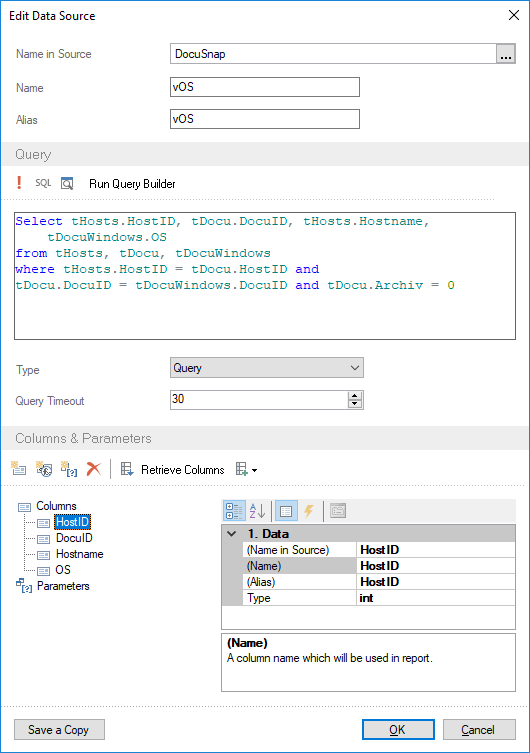Click the red exclamation check query icon

click(x=19, y=183)
